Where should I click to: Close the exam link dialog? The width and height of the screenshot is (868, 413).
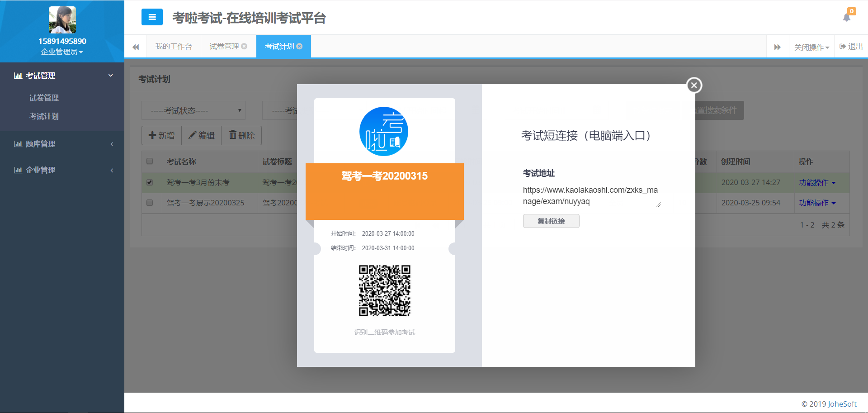[694, 85]
